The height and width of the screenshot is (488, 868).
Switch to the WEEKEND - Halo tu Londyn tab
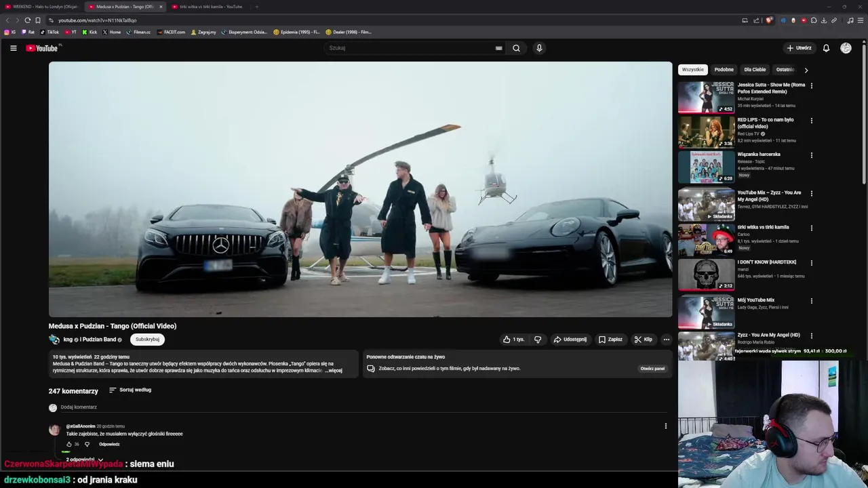(x=41, y=7)
